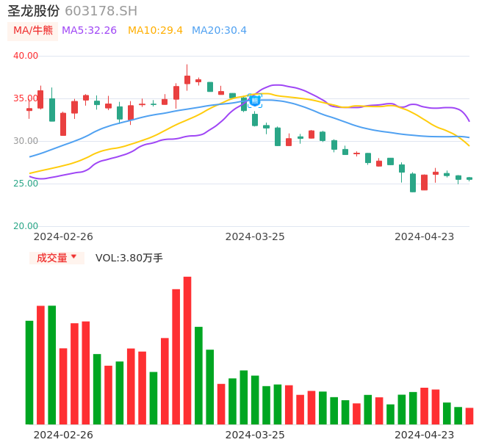Select the MA20:30.4 legend label
The height and width of the screenshot is (445, 504).
pos(219,31)
